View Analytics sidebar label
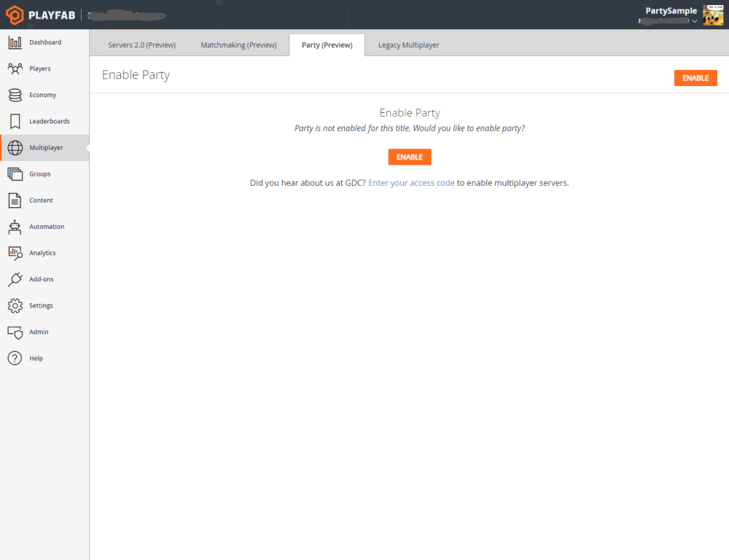Viewport: 729px width, 560px height. 42,253
